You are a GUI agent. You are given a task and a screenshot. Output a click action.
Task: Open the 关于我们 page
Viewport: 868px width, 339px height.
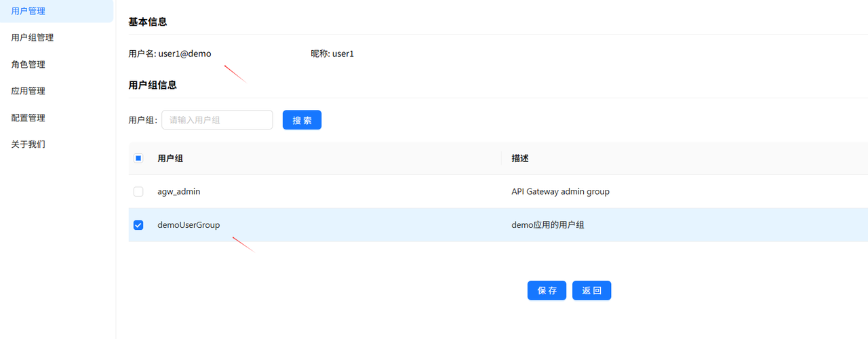tap(28, 144)
